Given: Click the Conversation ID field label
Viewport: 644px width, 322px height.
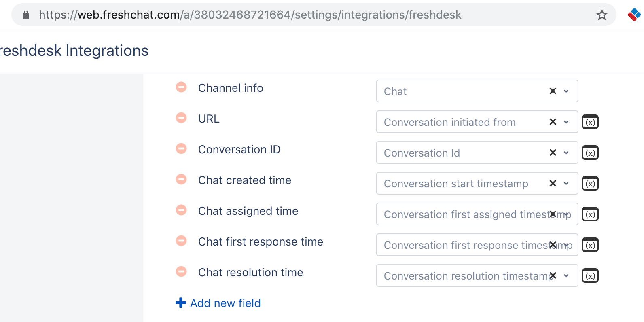Looking at the screenshot, I should 239,149.
